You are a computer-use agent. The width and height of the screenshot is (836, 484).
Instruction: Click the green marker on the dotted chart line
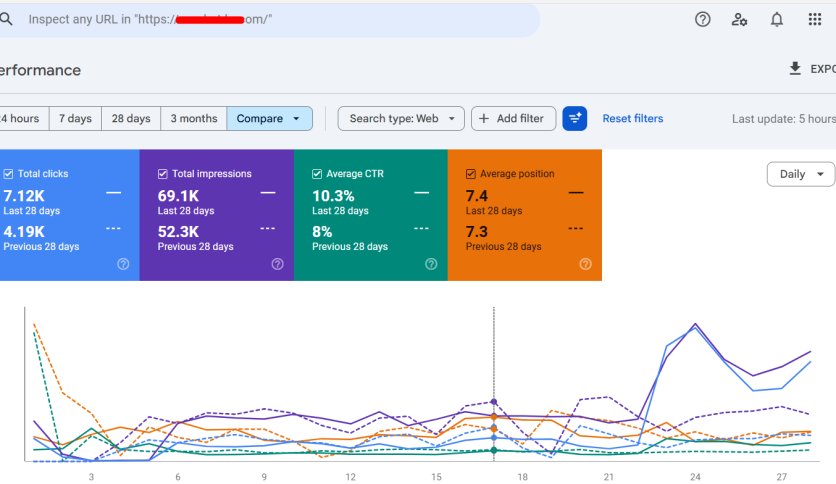494,450
